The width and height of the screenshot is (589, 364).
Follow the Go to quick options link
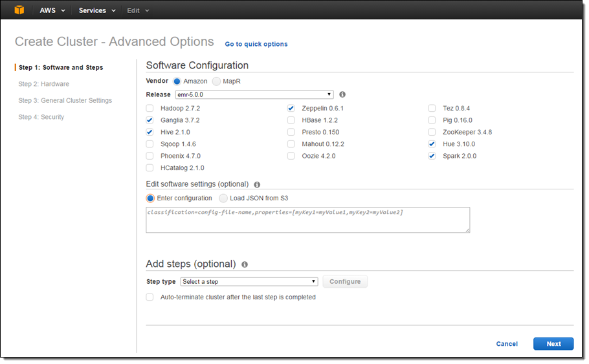256,44
